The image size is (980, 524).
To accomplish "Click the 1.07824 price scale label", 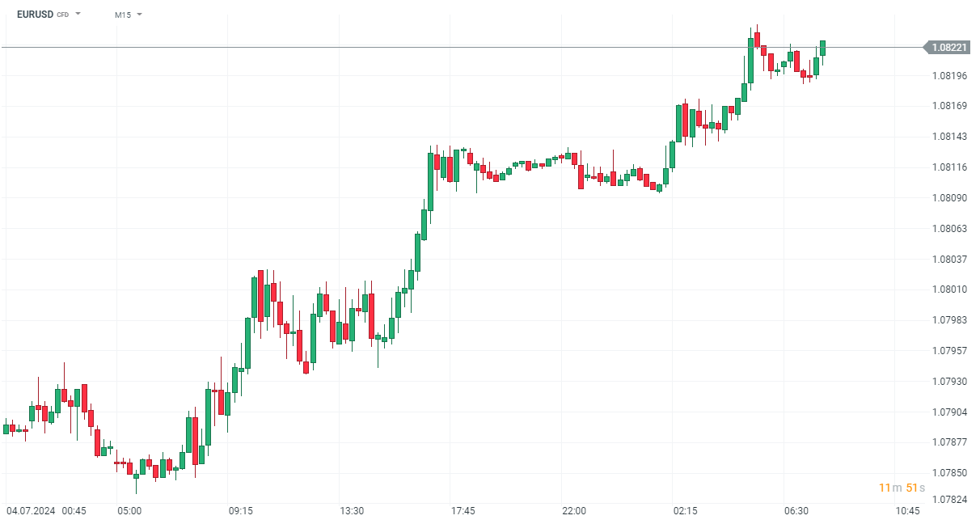I will pyautogui.click(x=948, y=500).
